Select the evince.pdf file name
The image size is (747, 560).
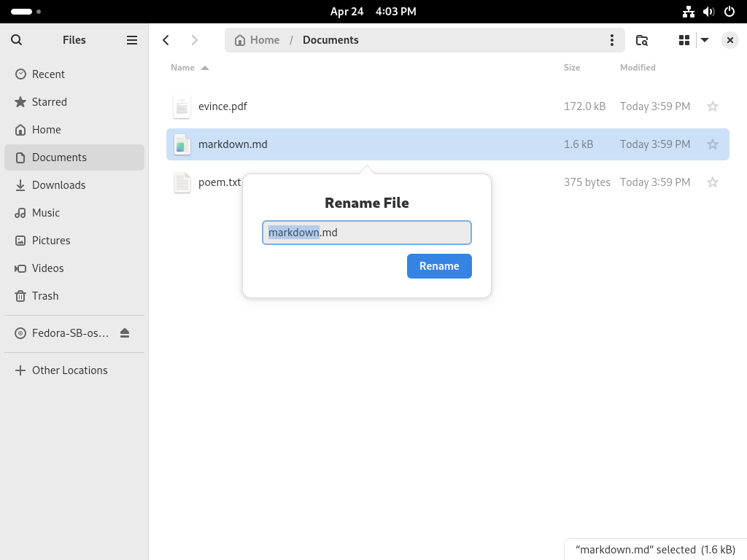click(222, 106)
